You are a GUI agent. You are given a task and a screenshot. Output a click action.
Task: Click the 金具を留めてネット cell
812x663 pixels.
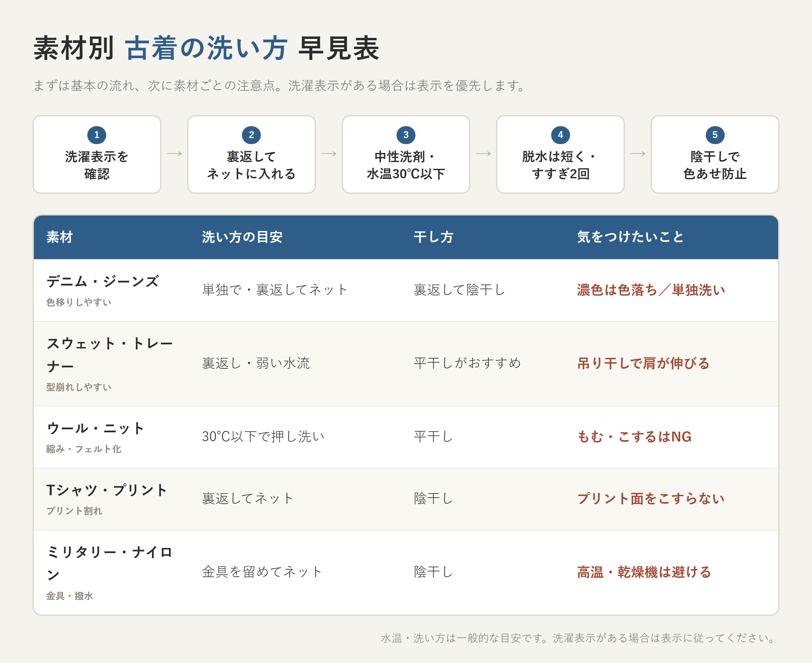tap(262, 572)
